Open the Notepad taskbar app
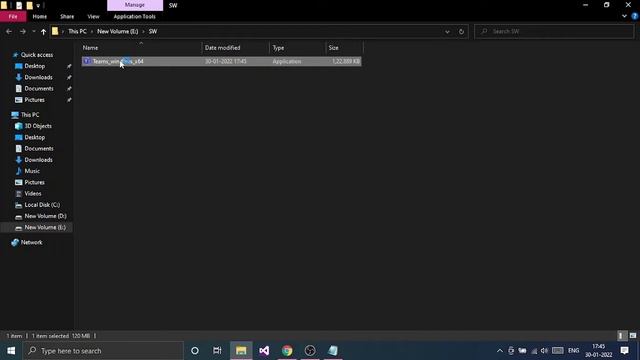 (x=333, y=351)
